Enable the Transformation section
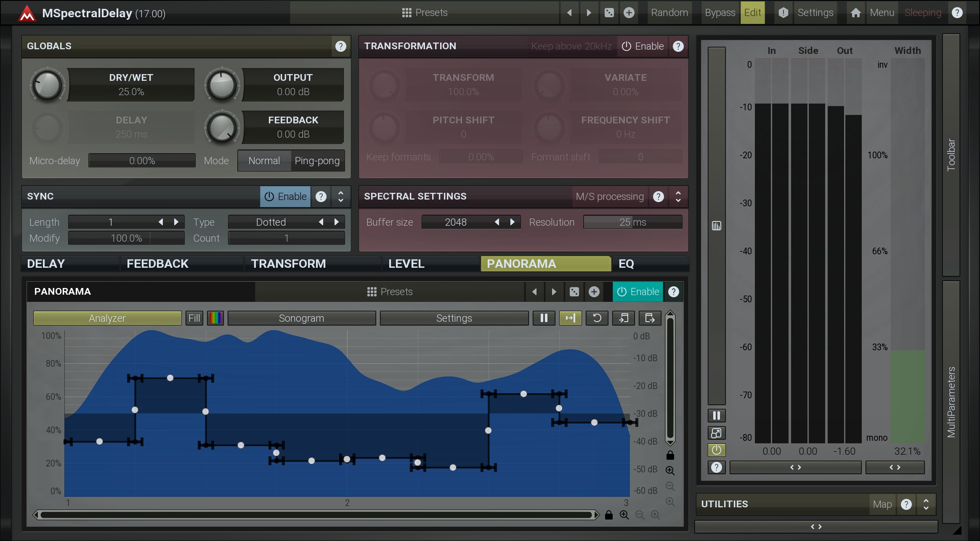 point(643,46)
